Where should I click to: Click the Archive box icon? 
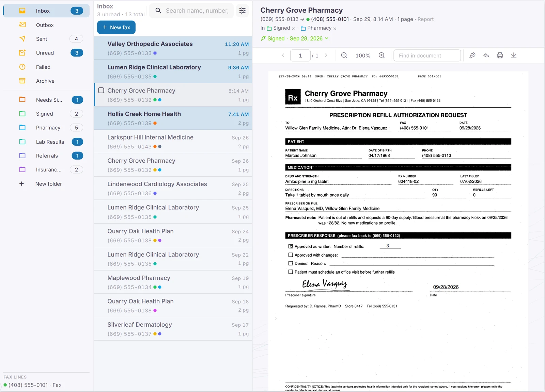pyautogui.click(x=22, y=81)
